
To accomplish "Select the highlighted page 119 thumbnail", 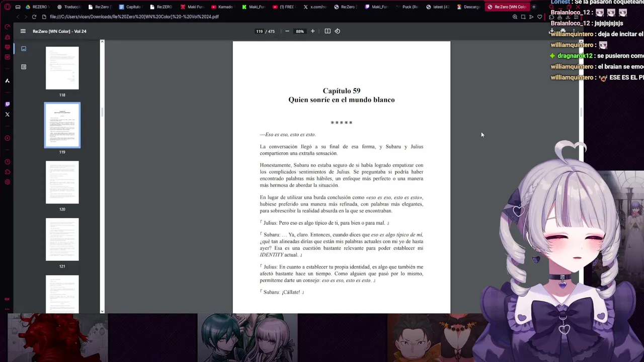I will click(62, 125).
